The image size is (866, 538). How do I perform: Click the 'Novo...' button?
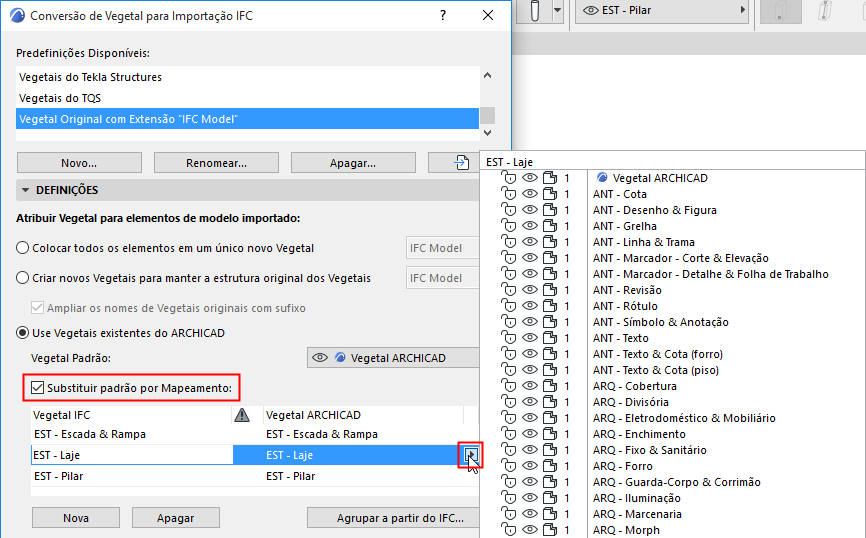79,163
